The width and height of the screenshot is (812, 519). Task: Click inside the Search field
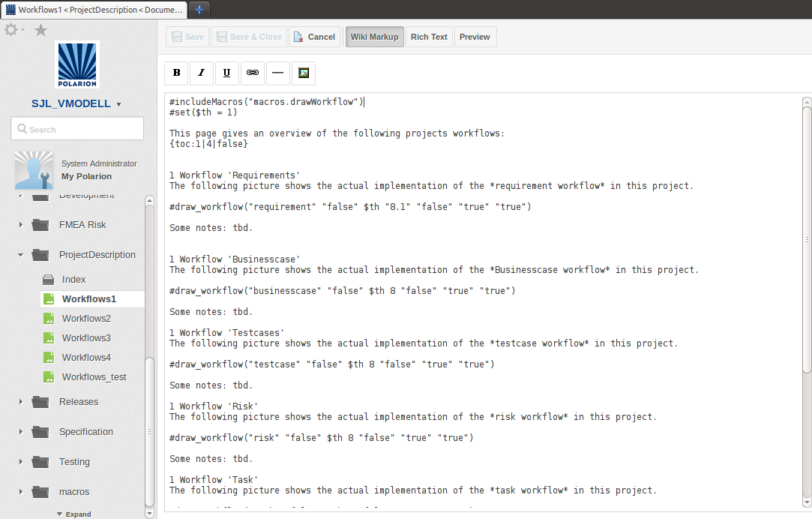76,128
